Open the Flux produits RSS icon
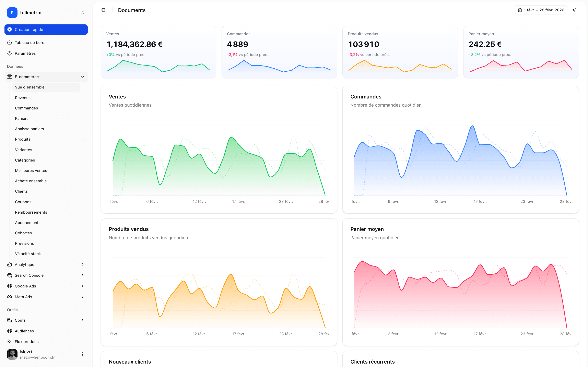 pyautogui.click(x=10, y=342)
